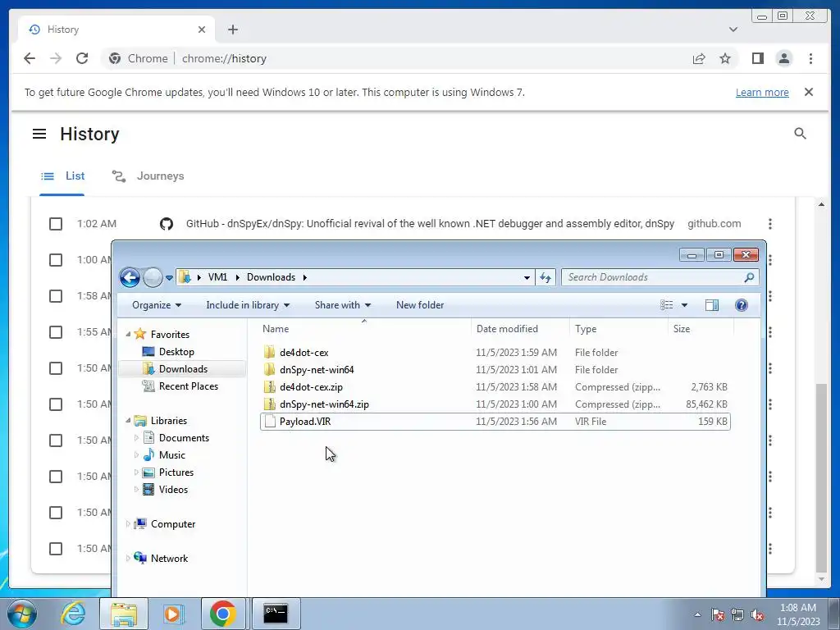Close the History tab
Screen dimensions: 840x630
click(202, 30)
